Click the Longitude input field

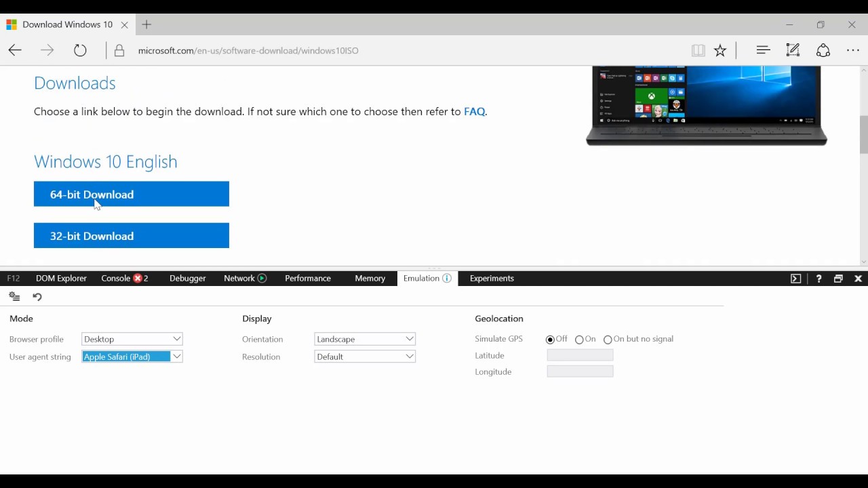(580, 371)
